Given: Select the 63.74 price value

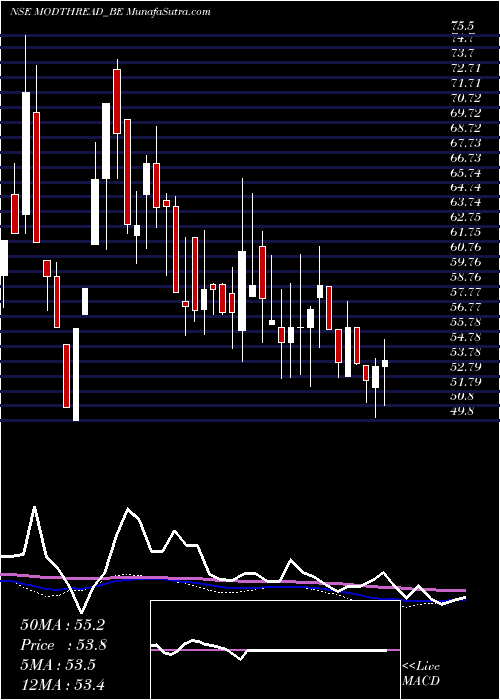Looking at the screenshot, I should 465,202.
